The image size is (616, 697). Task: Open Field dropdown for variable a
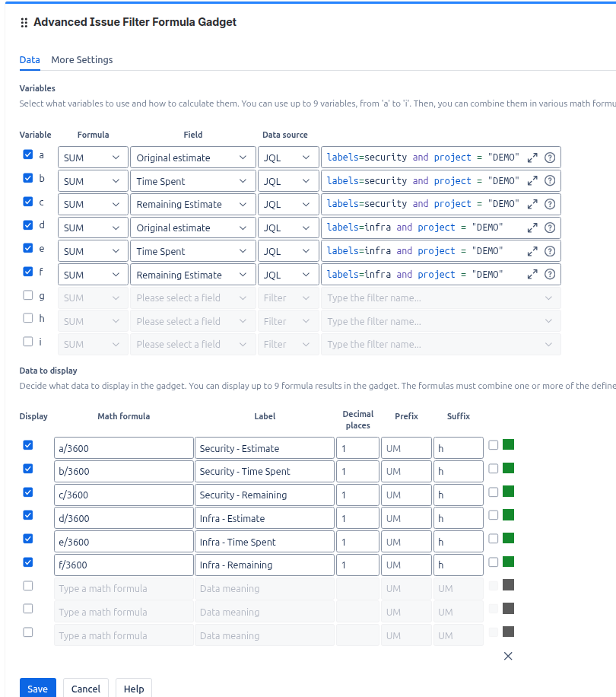click(x=192, y=158)
